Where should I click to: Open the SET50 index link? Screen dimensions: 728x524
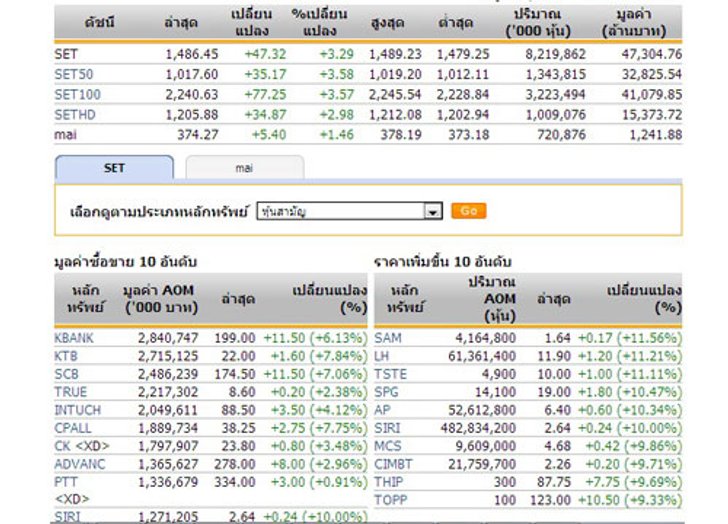pos(74,74)
